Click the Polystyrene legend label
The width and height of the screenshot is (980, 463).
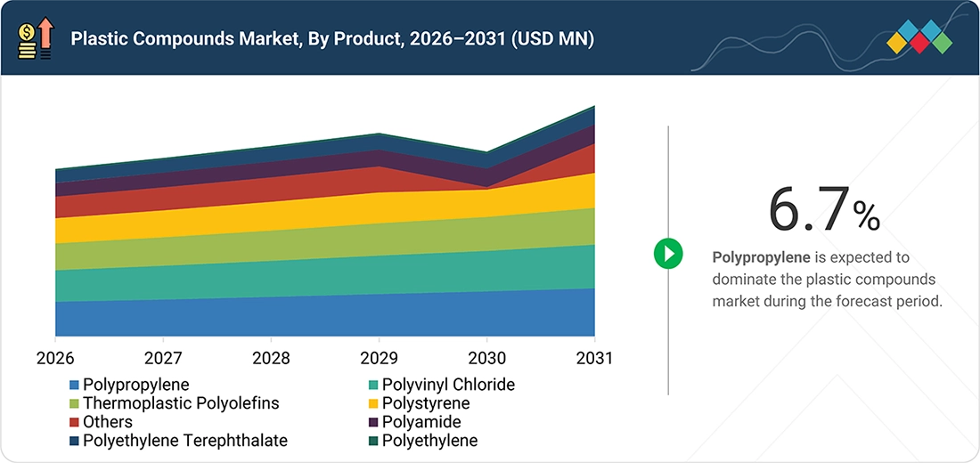pos(426,403)
